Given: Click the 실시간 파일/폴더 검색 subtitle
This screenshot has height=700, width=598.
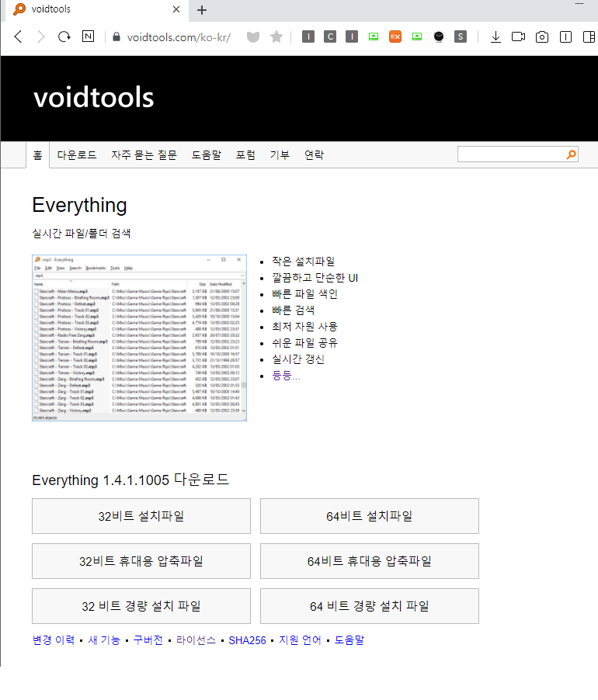Looking at the screenshot, I should click(82, 233).
